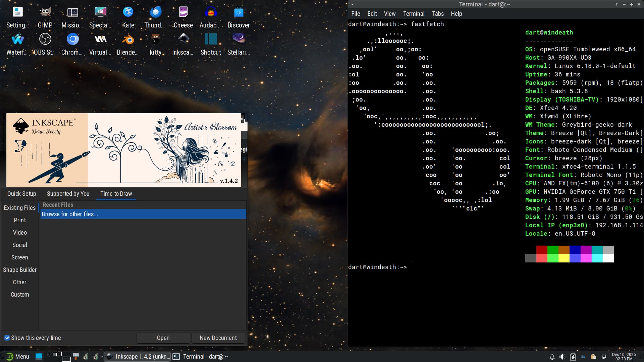Viewport: 644px width, 362px height.
Task: Open the Tabs menu in Terminal
Action: click(438, 14)
